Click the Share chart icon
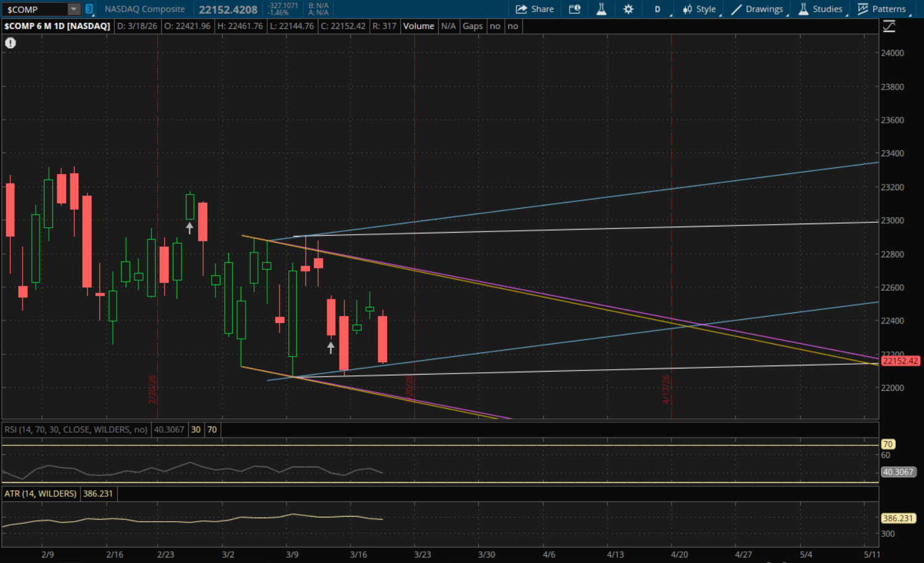Screen dimensions: 924x563 click(535, 9)
